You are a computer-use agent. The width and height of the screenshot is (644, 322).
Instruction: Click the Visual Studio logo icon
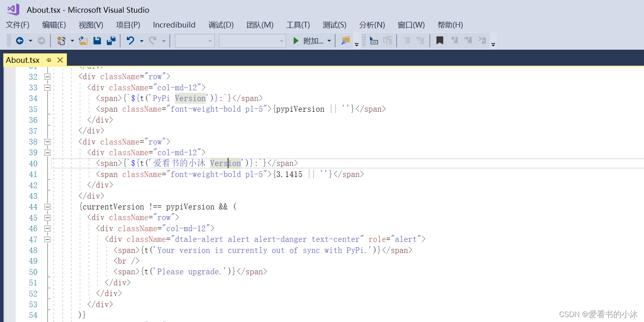tap(13, 9)
